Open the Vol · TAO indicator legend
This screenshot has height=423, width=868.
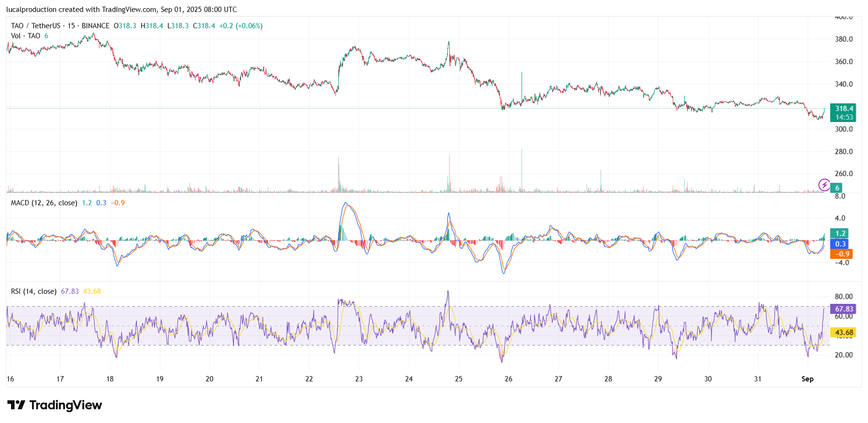(x=25, y=36)
